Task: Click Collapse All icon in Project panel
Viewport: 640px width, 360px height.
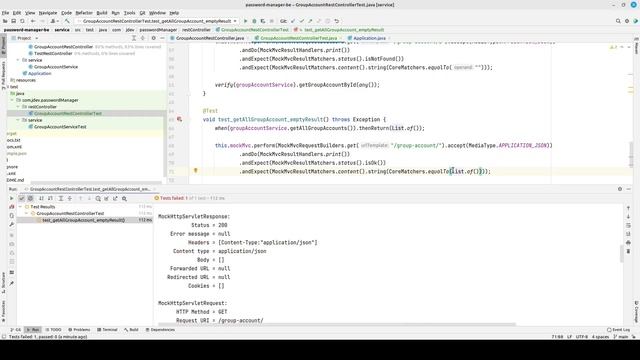Action: point(142,38)
